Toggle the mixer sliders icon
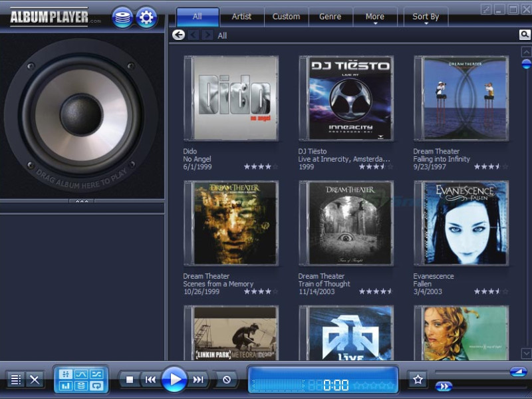The image size is (532, 399). 65,374
